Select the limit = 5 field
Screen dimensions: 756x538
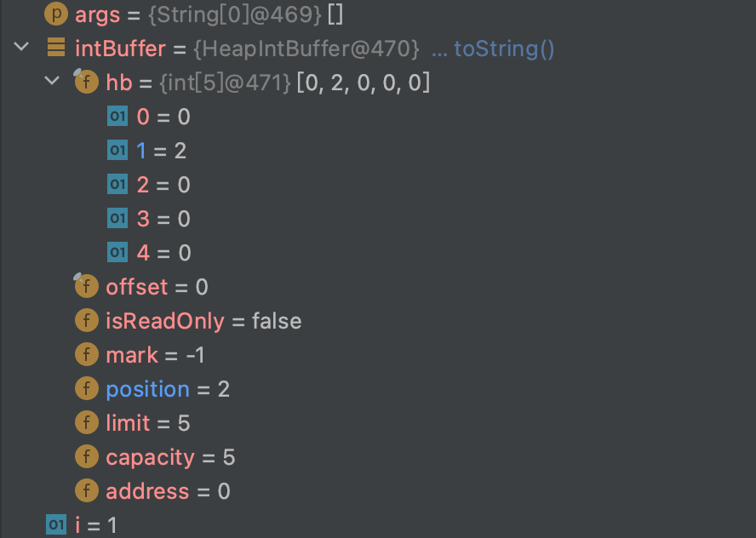(148, 423)
